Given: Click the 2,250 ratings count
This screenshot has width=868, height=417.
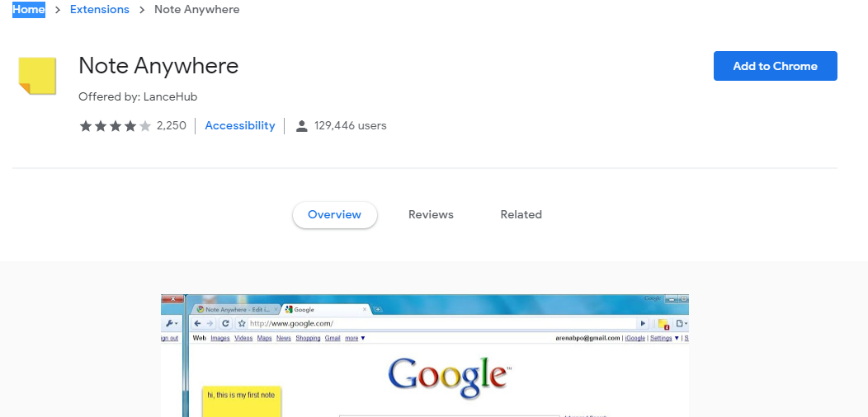Looking at the screenshot, I should click(x=171, y=125).
